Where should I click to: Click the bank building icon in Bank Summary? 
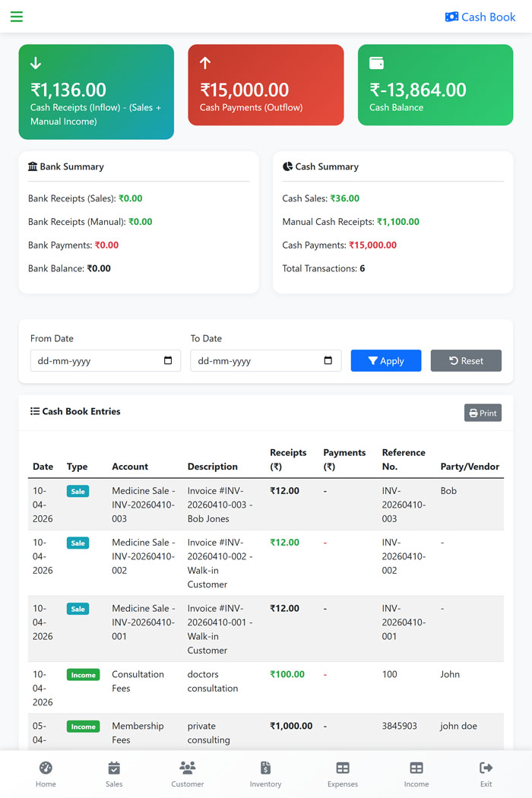pyautogui.click(x=33, y=166)
